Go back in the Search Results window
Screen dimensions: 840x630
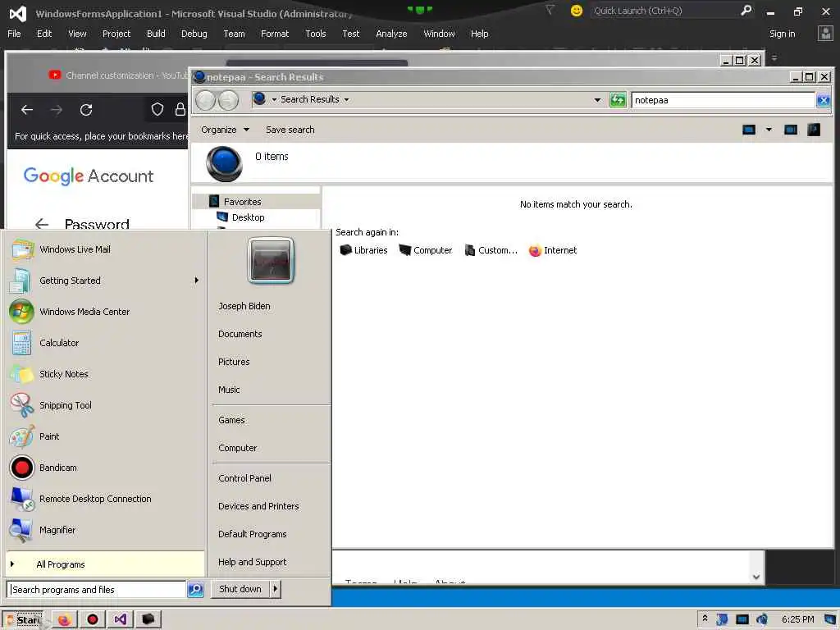pos(205,100)
